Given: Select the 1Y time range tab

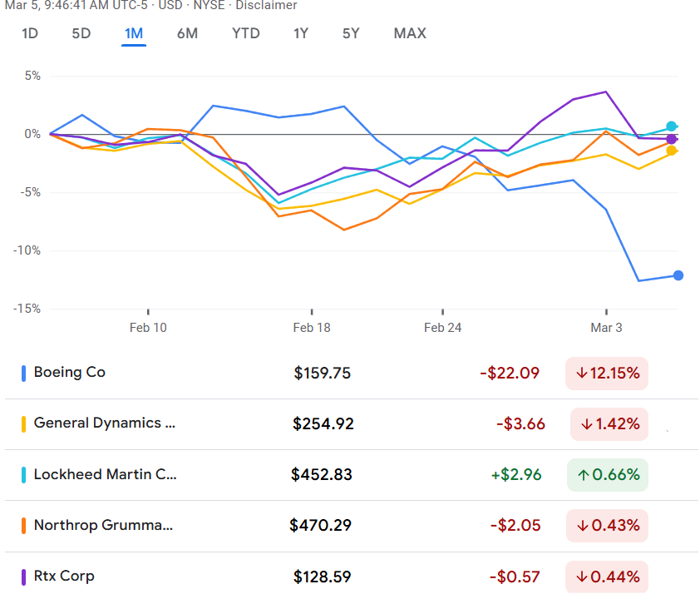Looking at the screenshot, I should coord(301,34).
